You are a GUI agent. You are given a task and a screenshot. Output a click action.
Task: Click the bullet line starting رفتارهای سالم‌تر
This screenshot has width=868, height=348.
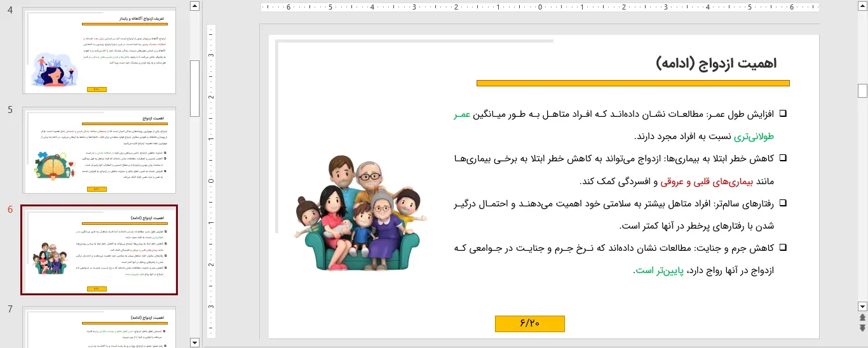[x=614, y=203]
